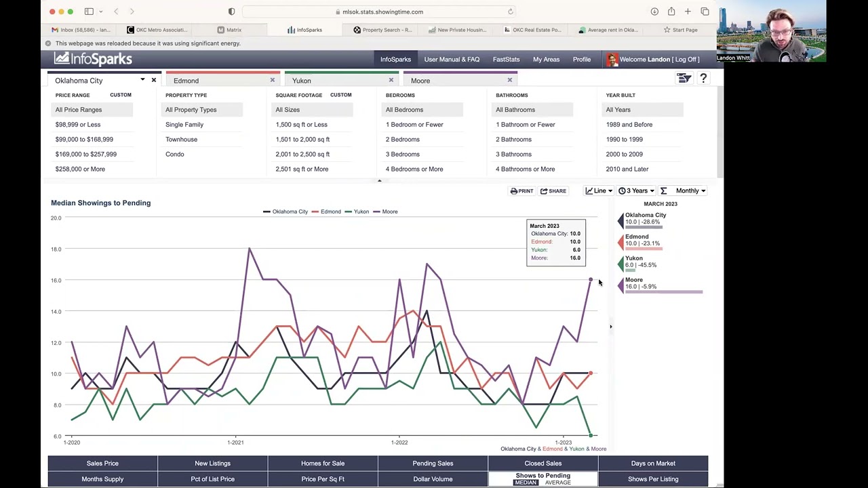Image resolution: width=868 pixels, height=488 pixels.
Task: Toggle the Safari sidebar icon
Action: 89,12
